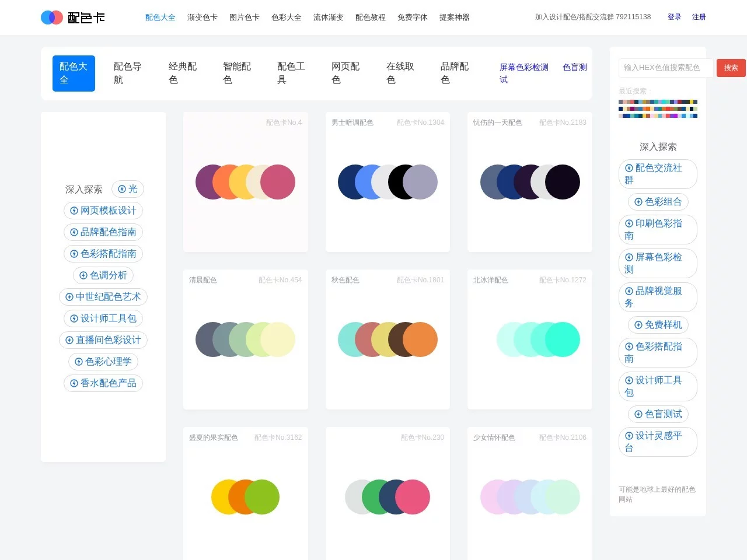Click the 配色卡 logo icon

(x=52, y=17)
